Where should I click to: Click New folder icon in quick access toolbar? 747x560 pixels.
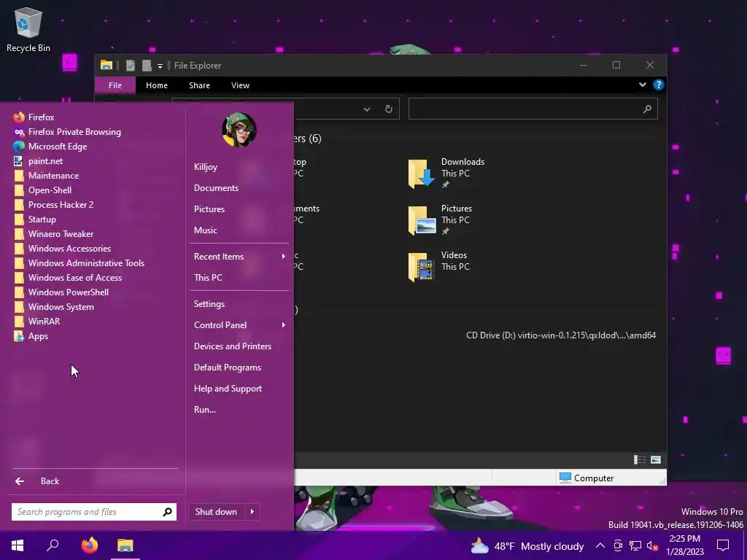(x=147, y=65)
